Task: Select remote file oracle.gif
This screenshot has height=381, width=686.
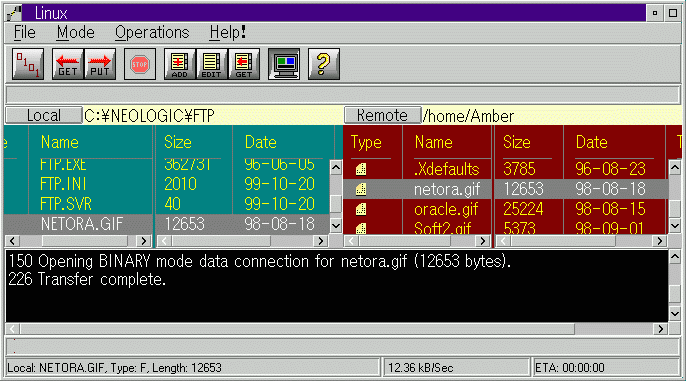Action: (x=446, y=209)
